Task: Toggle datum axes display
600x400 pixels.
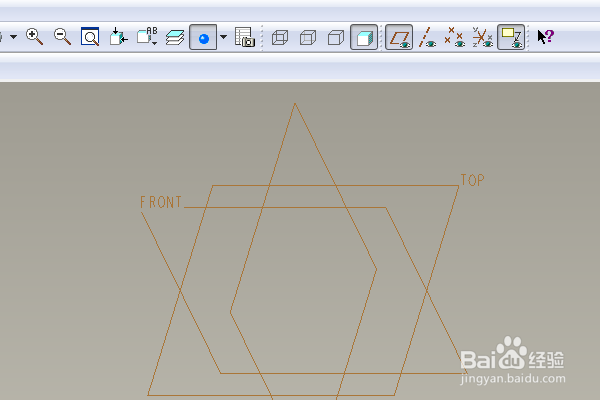Action: [x=427, y=37]
